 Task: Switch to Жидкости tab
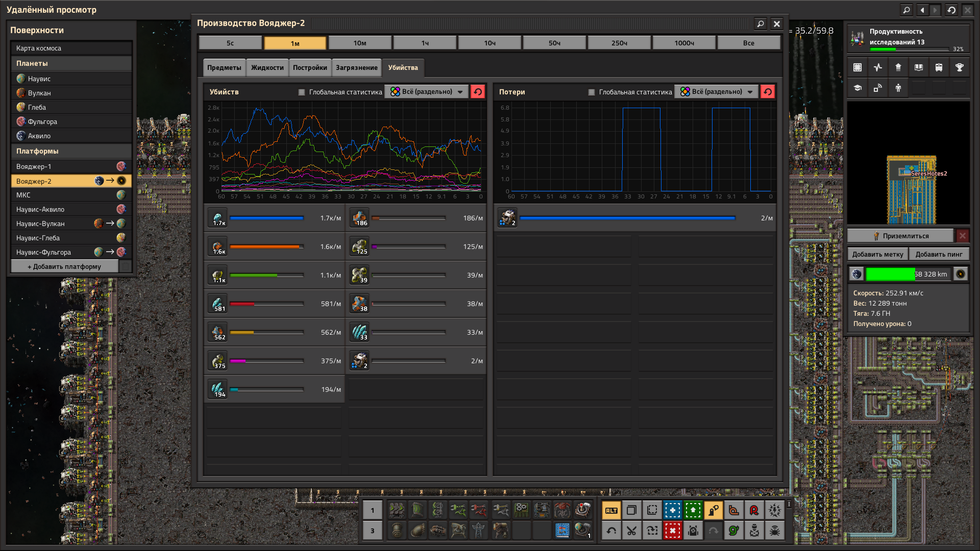[267, 68]
